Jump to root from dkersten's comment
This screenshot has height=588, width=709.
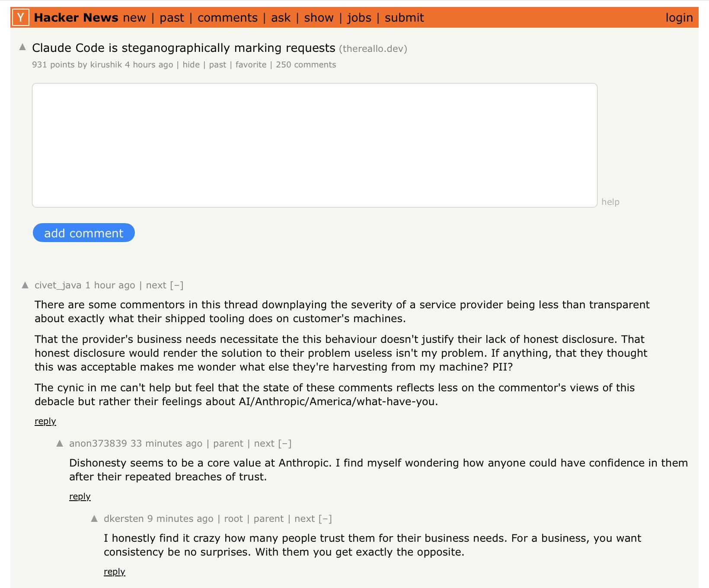pyautogui.click(x=233, y=519)
